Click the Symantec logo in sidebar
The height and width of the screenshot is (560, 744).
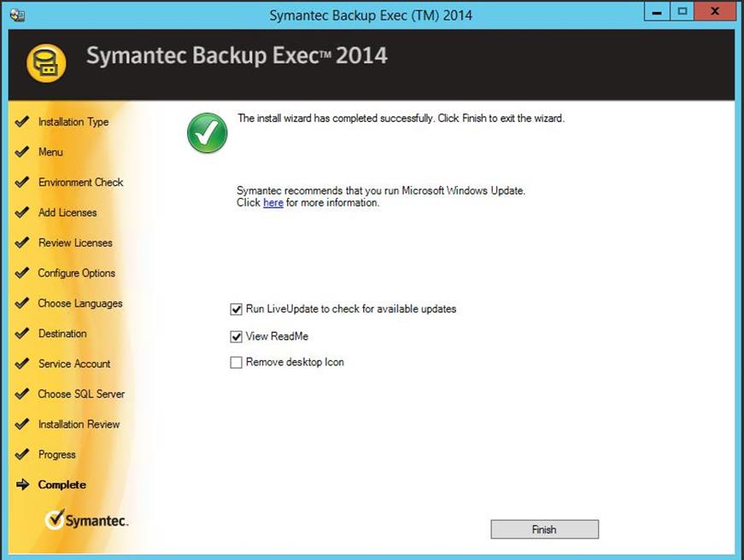point(86,520)
